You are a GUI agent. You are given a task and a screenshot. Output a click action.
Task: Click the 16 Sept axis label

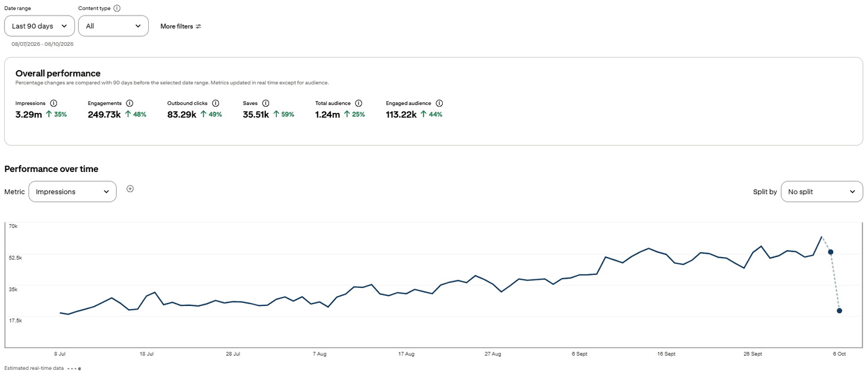666,354
